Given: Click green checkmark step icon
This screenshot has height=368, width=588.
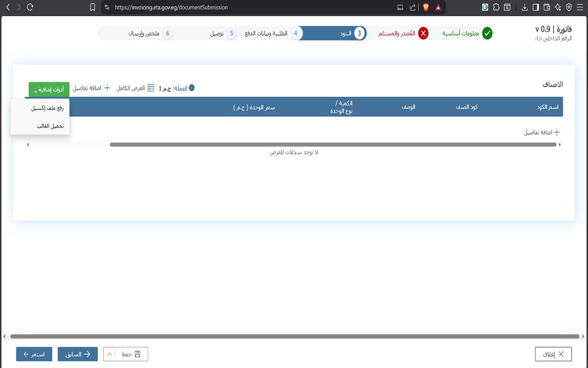Looking at the screenshot, I should coord(487,33).
